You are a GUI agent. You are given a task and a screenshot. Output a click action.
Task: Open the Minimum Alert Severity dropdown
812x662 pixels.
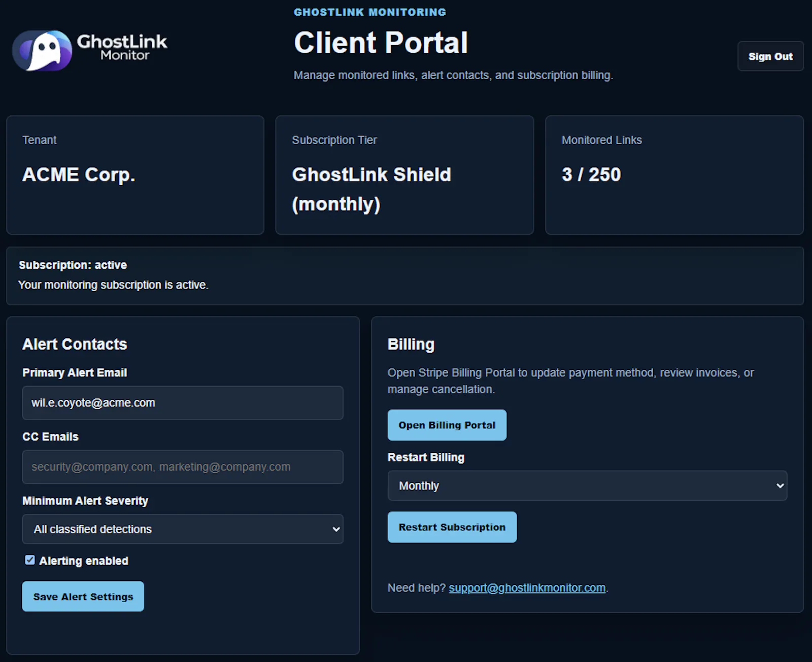(183, 529)
